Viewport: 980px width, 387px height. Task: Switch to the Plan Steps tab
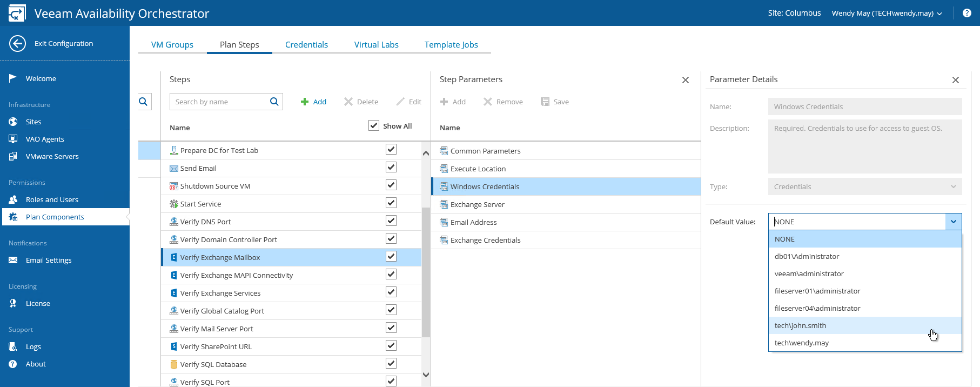[x=239, y=44]
